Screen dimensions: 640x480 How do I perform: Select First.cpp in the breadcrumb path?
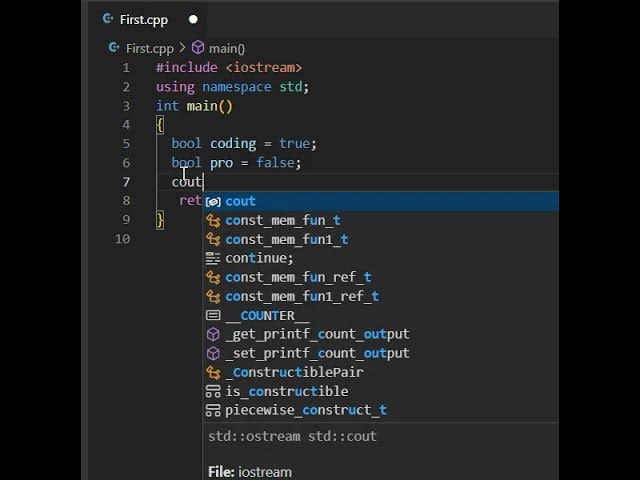[150, 49]
